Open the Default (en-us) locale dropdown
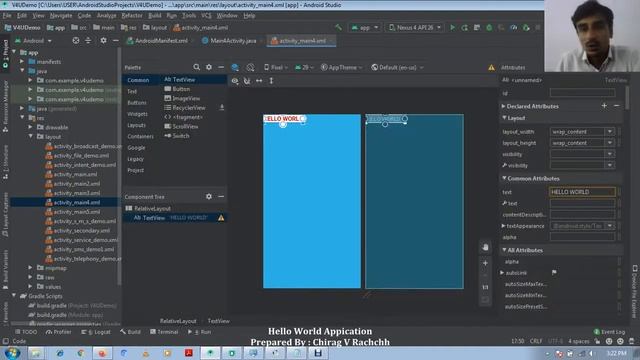Viewport: 640px width, 360px height. 397,67
